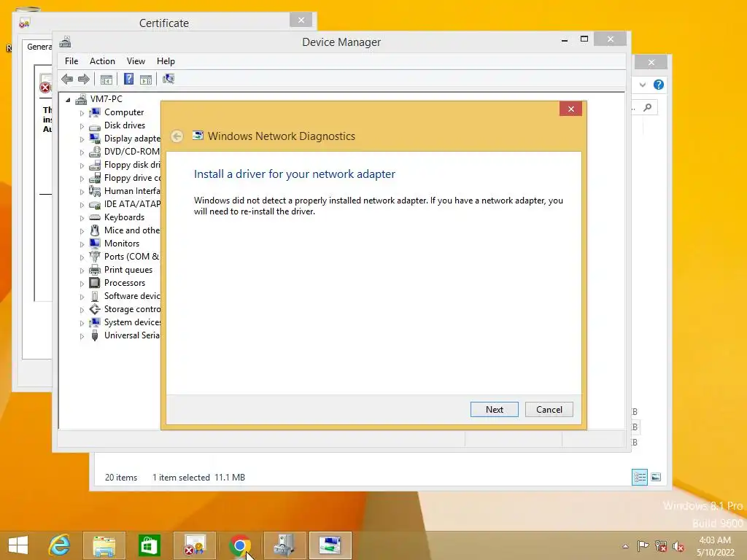Screen dimensions: 747x560
Task: Open Internet Explorer from the taskbar
Action: (x=60, y=545)
